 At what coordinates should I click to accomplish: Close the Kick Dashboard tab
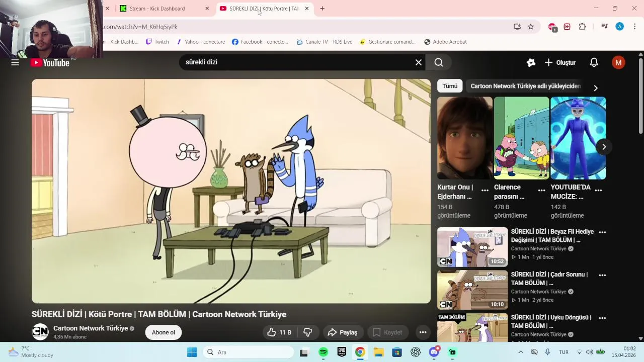(207, 9)
